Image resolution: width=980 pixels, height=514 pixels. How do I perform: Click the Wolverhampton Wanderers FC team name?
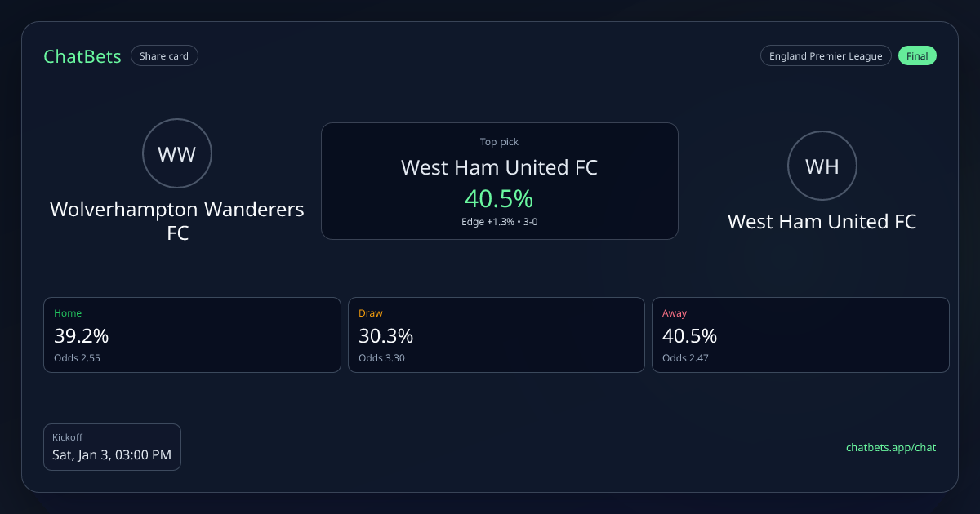pos(177,220)
